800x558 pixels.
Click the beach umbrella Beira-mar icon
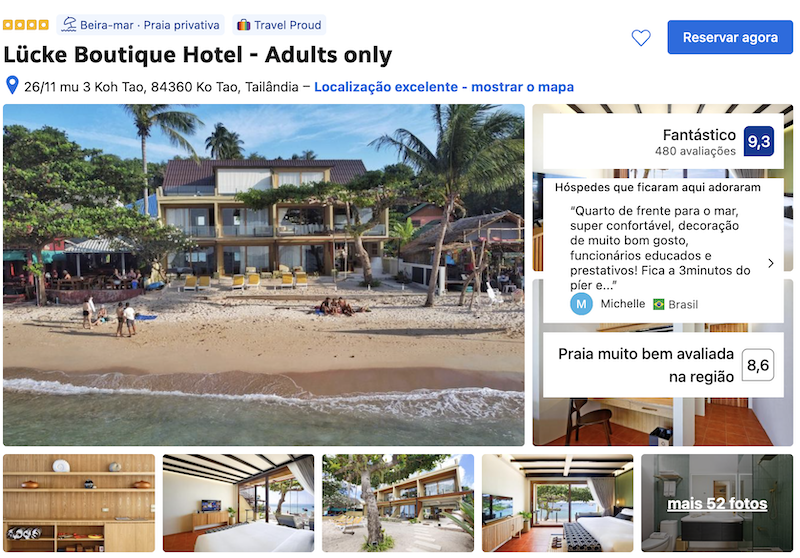pyautogui.click(x=69, y=24)
